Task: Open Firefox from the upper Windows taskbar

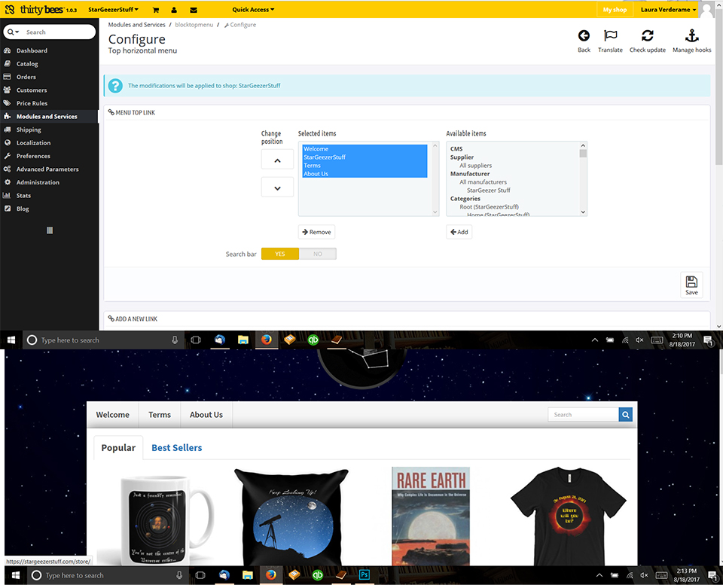Action: (266, 340)
